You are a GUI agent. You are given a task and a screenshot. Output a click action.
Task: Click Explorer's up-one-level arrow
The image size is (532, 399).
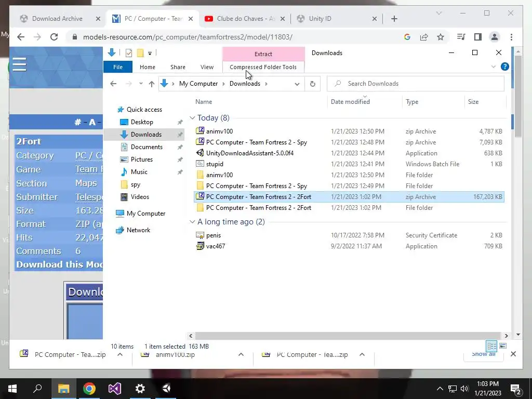coord(151,84)
